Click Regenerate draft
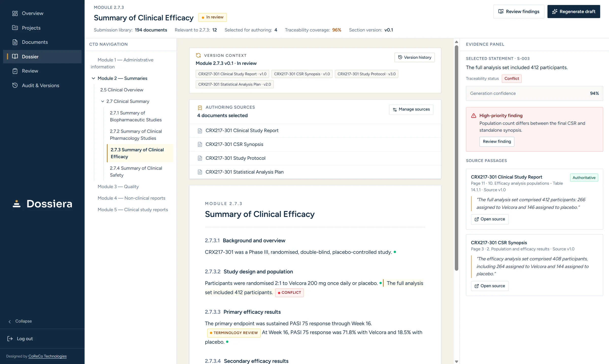 coord(574,11)
